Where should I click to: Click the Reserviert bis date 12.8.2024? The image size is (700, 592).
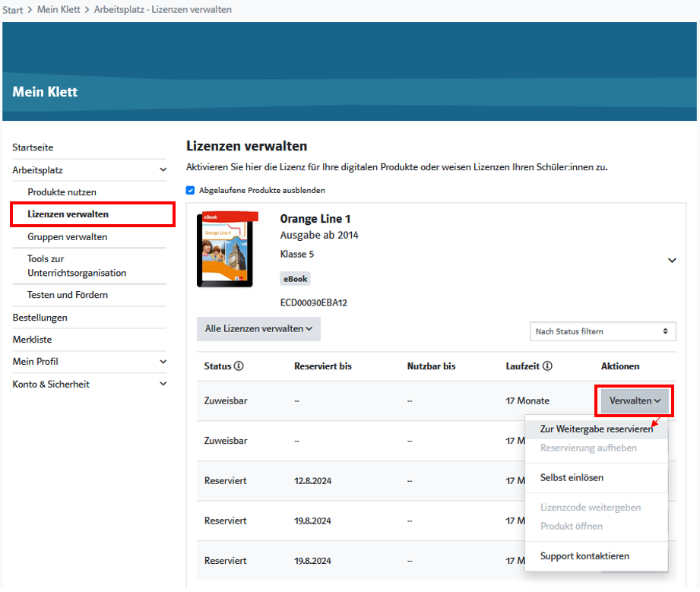(x=312, y=481)
